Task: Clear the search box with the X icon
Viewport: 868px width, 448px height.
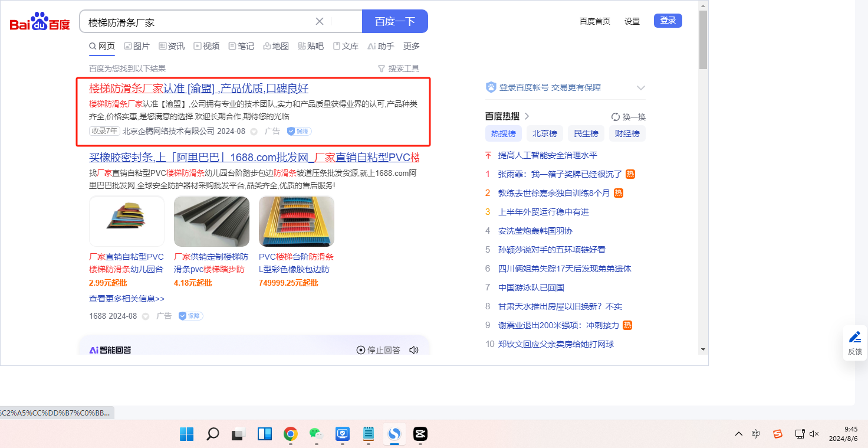Action: coord(320,22)
